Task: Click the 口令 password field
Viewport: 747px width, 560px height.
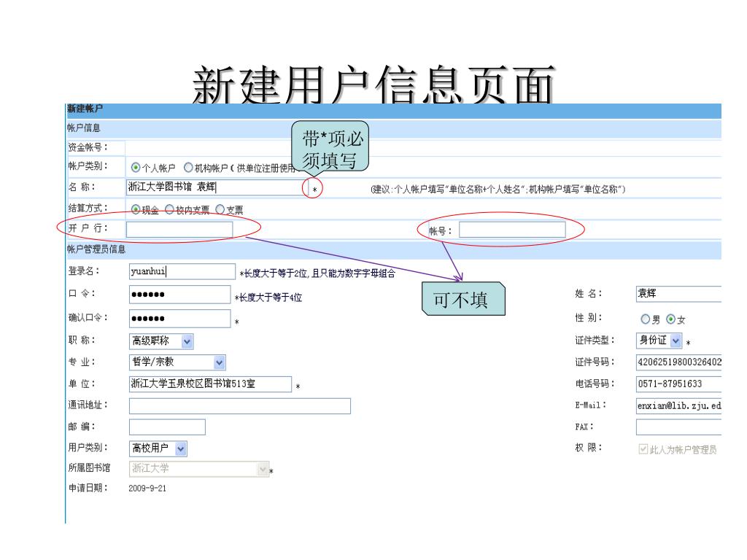Action: (179, 295)
